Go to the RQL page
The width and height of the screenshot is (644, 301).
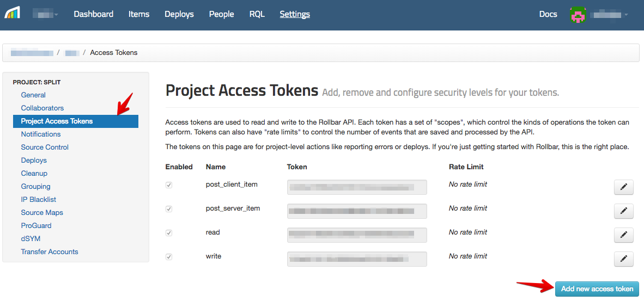tap(257, 14)
